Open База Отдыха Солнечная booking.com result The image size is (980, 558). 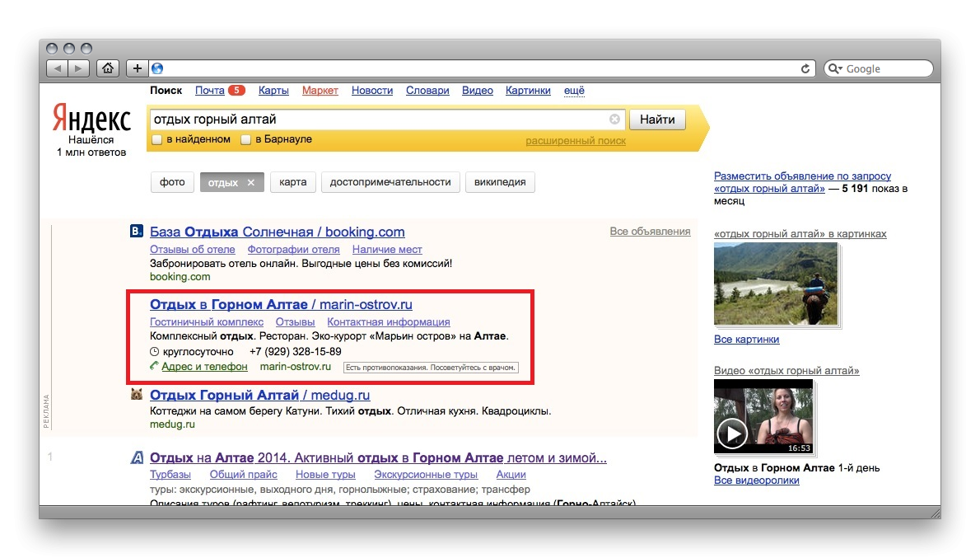pyautogui.click(x=277, y=232)
